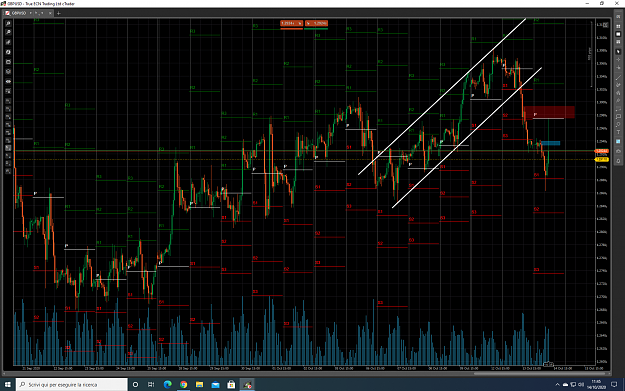Viewport: 625px width, 391px height.
Task: Click the double-arrow icon atop right toolbar
Action: coord(618,17)
